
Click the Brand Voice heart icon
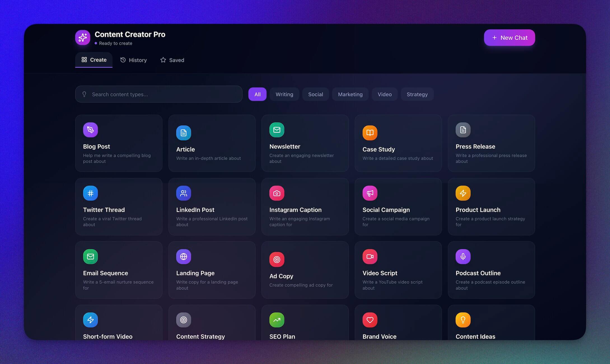coord(370,320)
